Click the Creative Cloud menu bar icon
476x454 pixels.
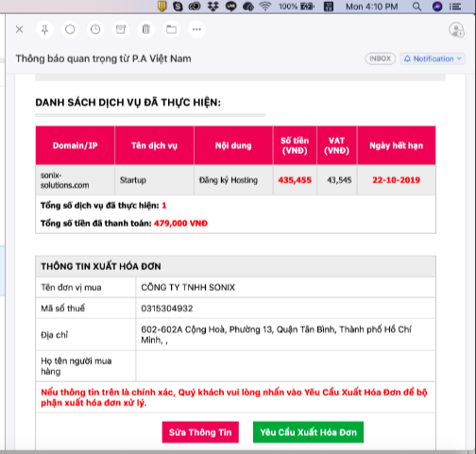coord(195,7)
